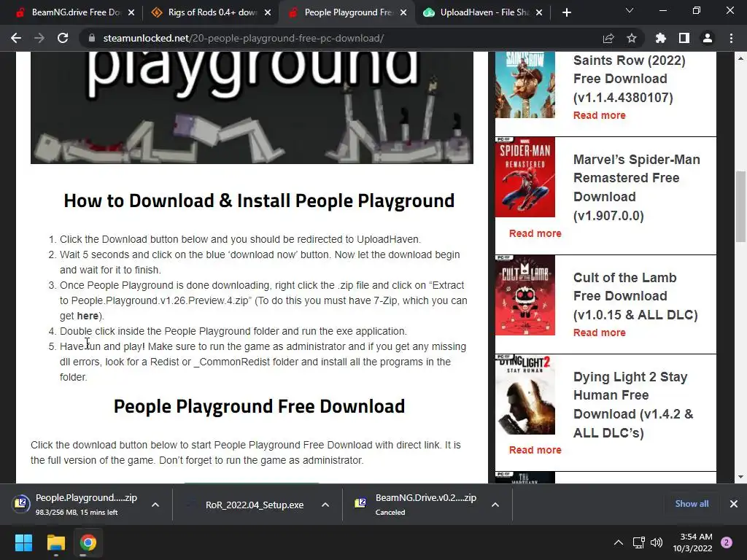Screen dimensions: 747x560
Task: Expand options for People.Playground zip download
Action: tap(155, 505)
